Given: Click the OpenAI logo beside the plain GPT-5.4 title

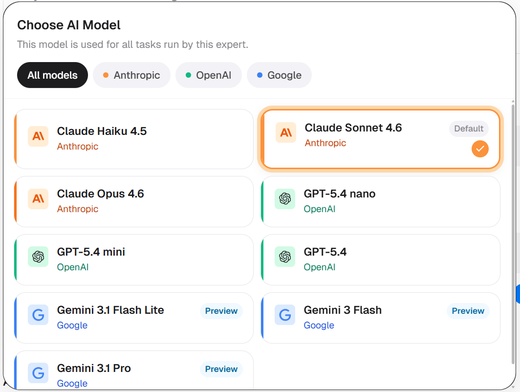Looking at the screenshot, I should coord(285,257).
